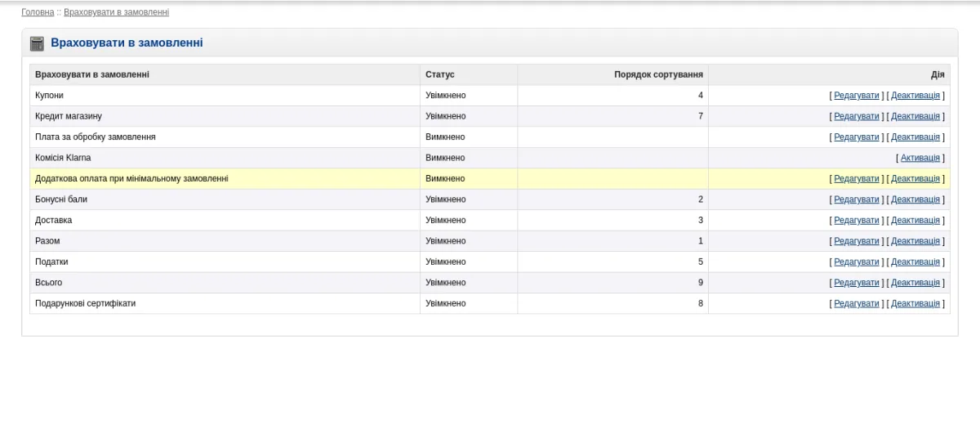Image resolution: width=980 pixels, height=439 pixels.
Task: Click sort order value 8 for Подарункові сертифікати
Action: [x=701, y=303]
